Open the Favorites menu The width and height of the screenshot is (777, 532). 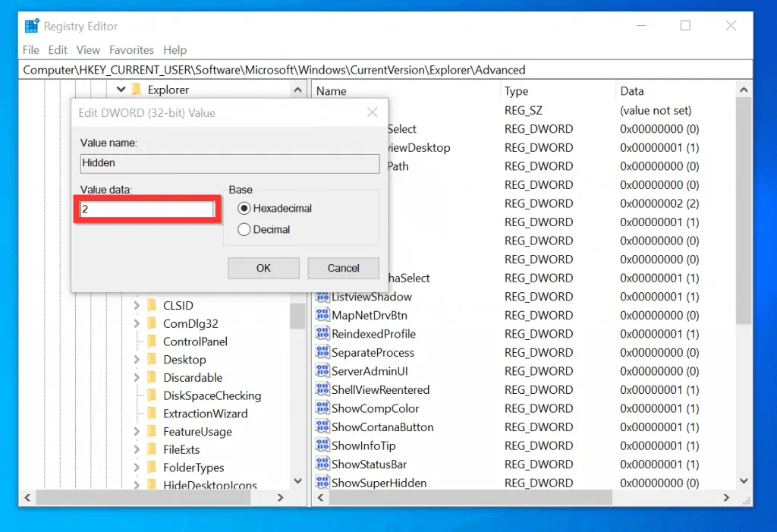[131, 50]
